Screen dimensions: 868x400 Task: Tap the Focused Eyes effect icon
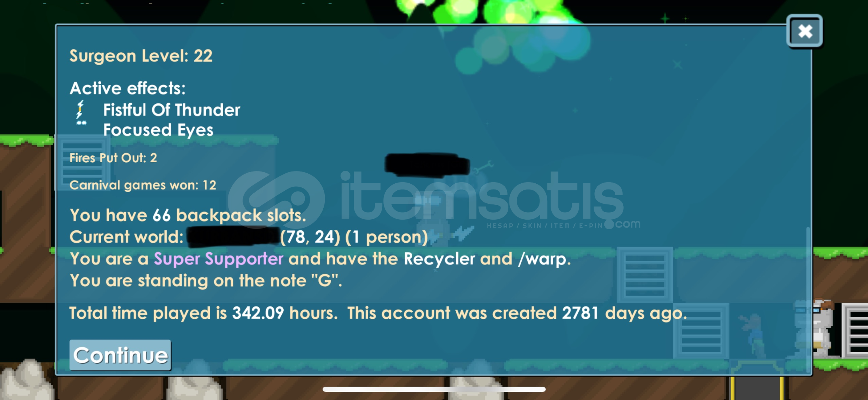tap(81, 123)
